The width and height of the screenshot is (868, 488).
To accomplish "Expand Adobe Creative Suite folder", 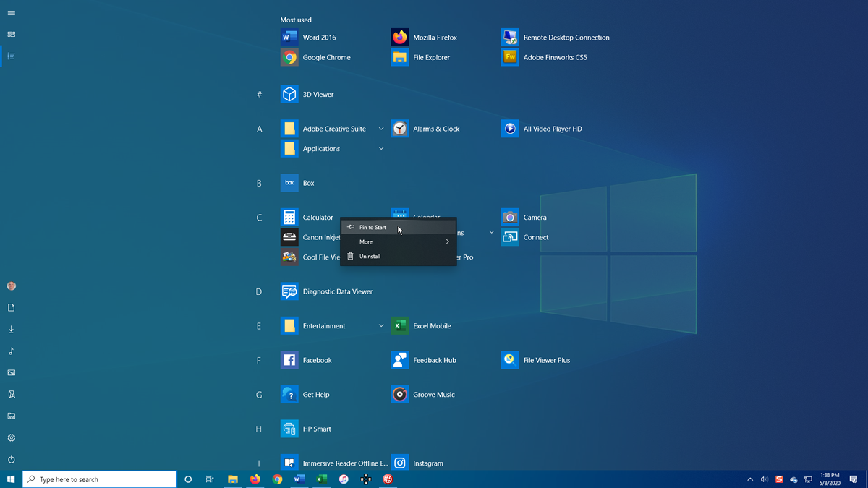I will point(381,129).
